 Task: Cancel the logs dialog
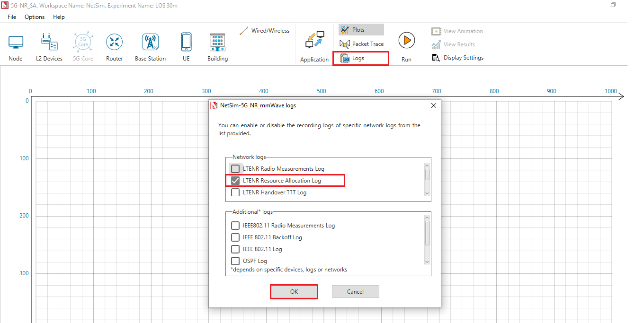[355, 292]
